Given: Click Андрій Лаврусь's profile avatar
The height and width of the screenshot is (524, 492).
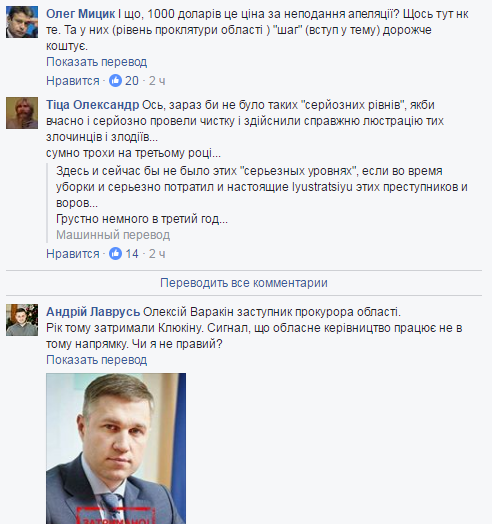Looking at the screenshot, I should click(22, 320).
